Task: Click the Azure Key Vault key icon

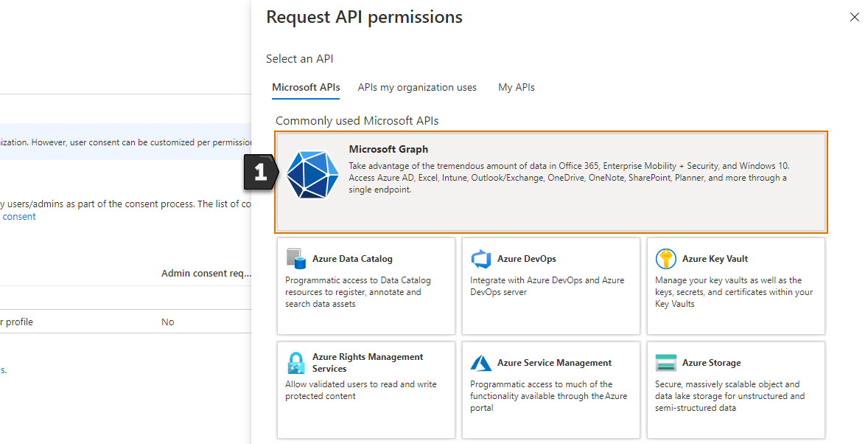Action: tap(665, 259)
